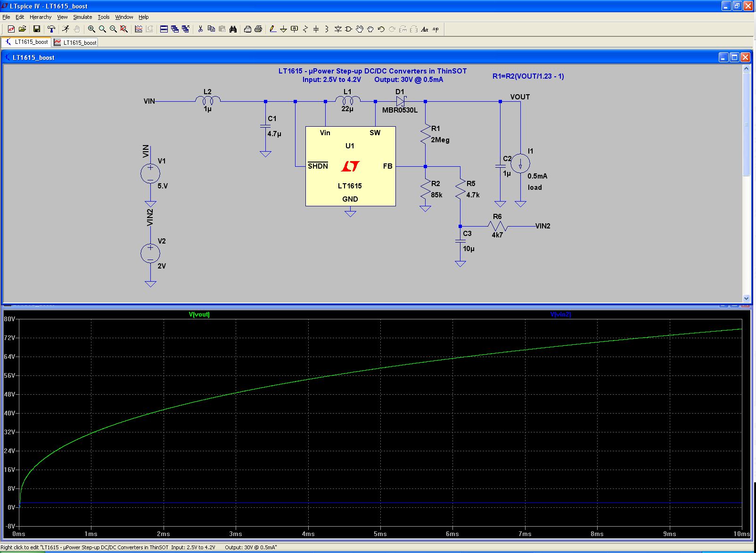The width and height of the screenshot is (756, 553).
Task: Select the Inductor placement tool
Action: click(x=327, y=29)
